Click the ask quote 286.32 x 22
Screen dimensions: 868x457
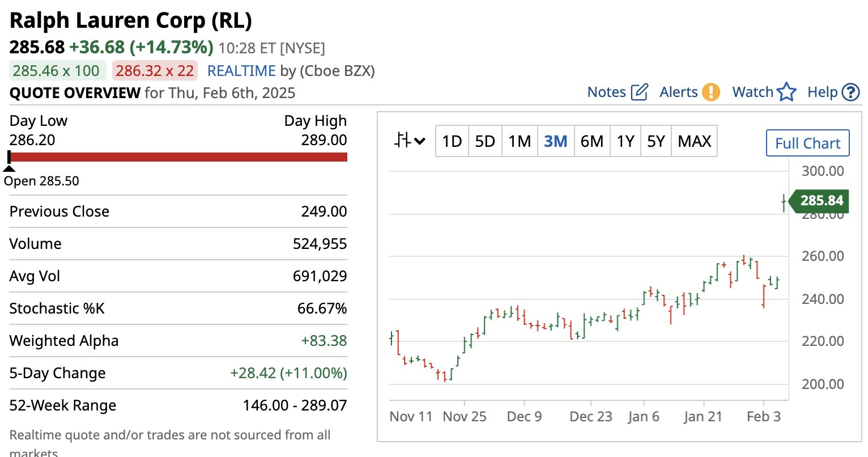[x=155, y=71]
